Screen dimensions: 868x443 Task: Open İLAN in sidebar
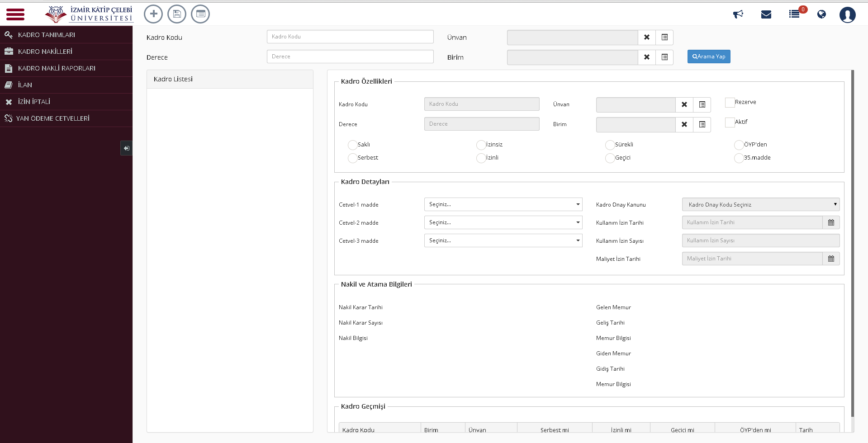click(66, 85)
